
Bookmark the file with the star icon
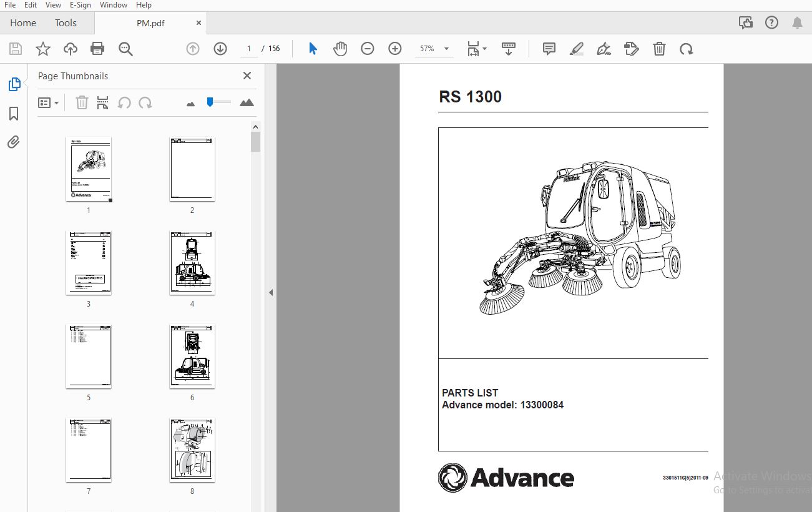43,49
